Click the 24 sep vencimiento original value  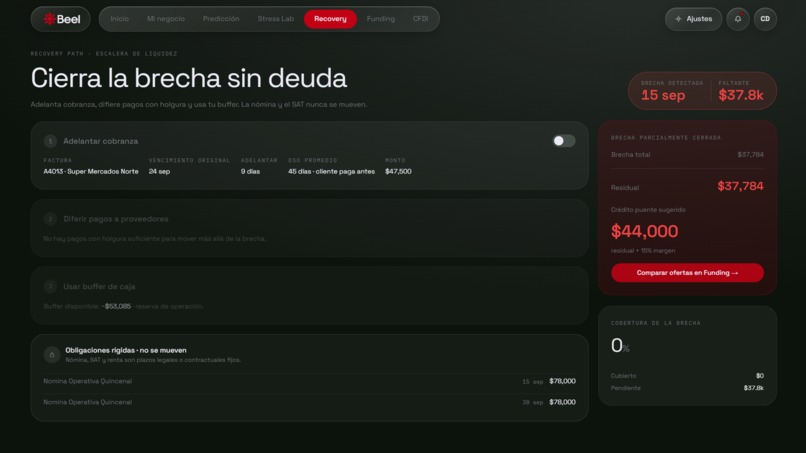159,172
